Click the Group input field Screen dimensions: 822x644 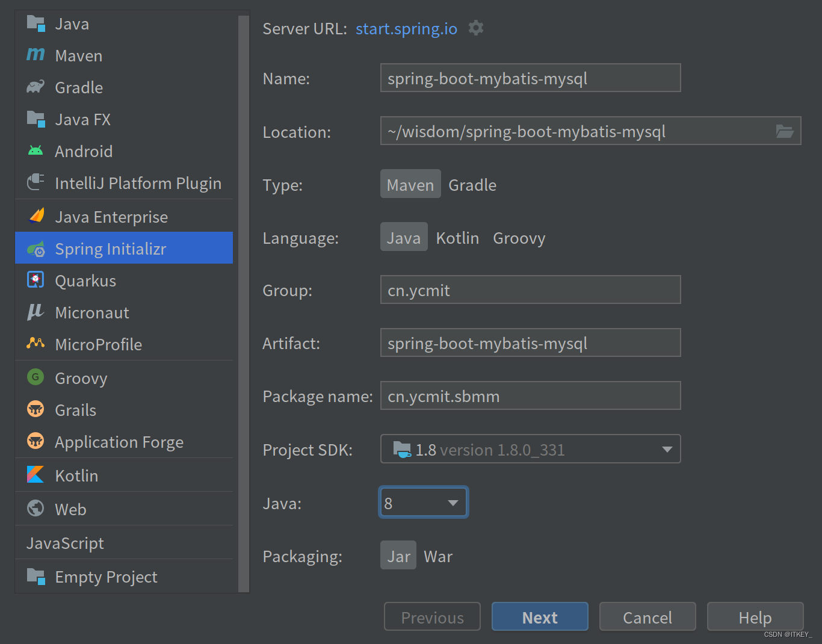point(530,290)
